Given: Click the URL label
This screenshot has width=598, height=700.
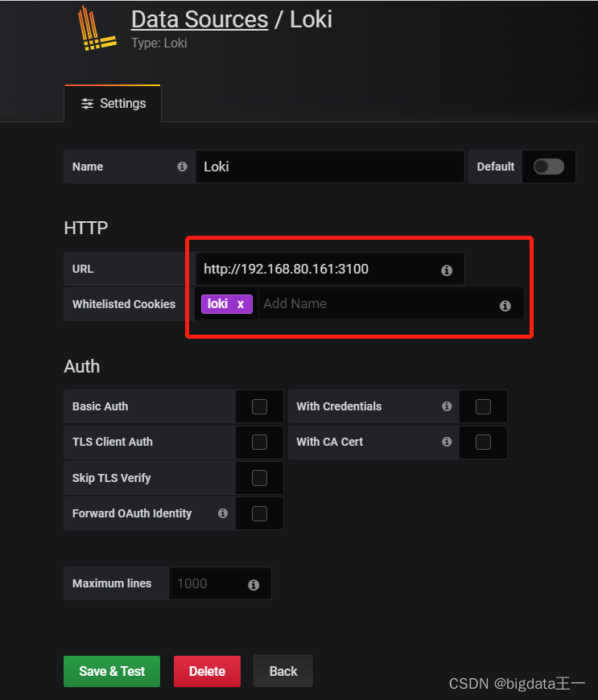Looking at the screenshot, I should (83, 269).
